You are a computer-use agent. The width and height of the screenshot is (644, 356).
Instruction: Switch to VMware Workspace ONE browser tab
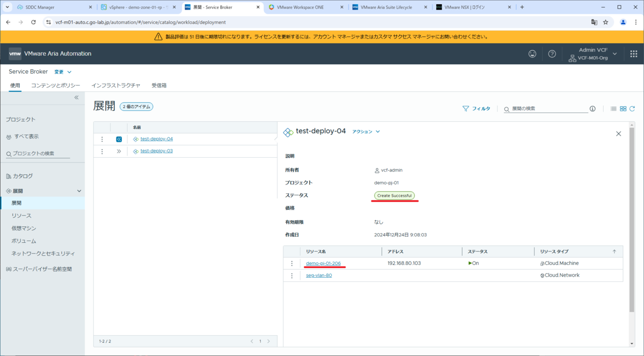(x=307, y=7)
